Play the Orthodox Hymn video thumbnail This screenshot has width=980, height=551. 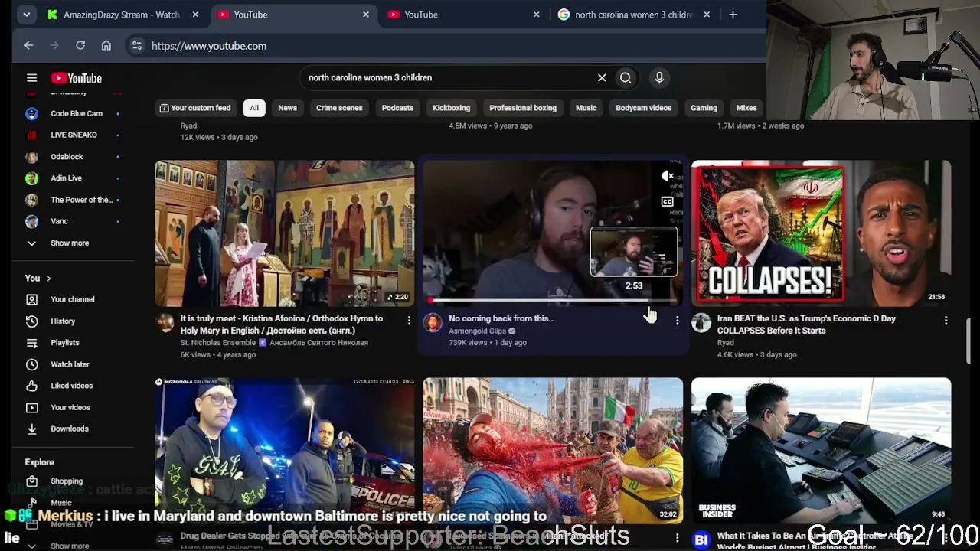tap(285, 233)
